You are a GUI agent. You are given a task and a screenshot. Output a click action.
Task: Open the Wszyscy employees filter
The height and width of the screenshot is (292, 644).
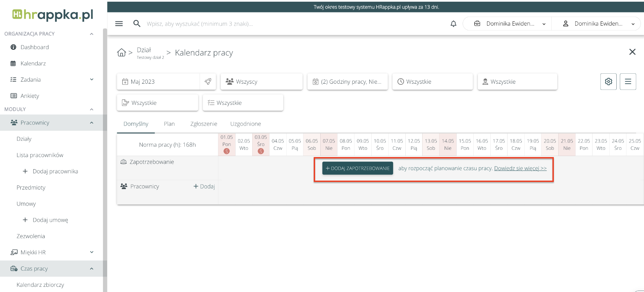click(262, 82)
